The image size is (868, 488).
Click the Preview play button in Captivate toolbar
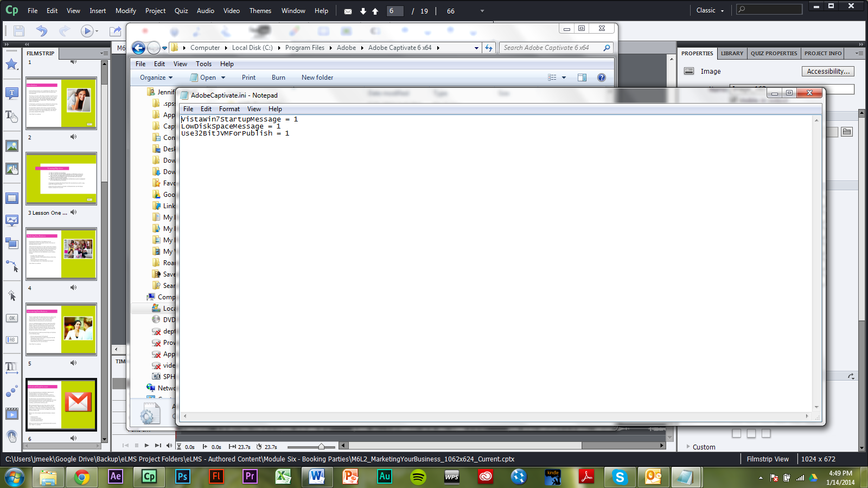click(87, 31)
